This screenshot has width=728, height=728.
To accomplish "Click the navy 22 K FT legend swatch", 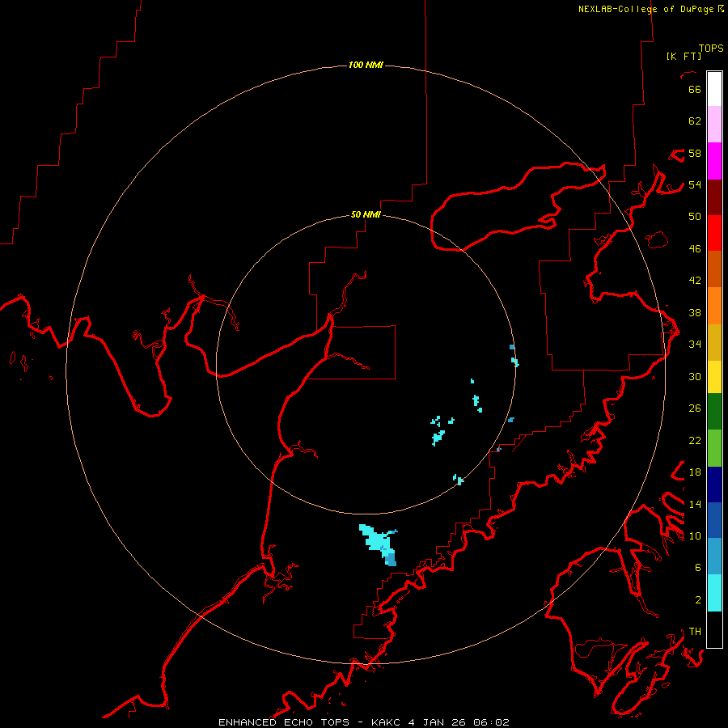I will (714, 485).
